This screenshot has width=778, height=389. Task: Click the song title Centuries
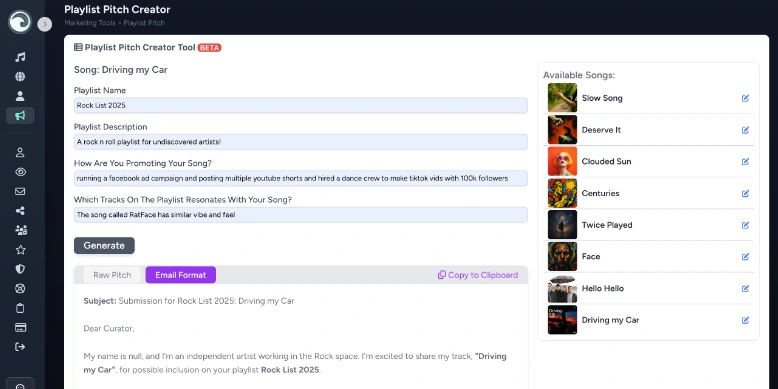coord(600,194)
